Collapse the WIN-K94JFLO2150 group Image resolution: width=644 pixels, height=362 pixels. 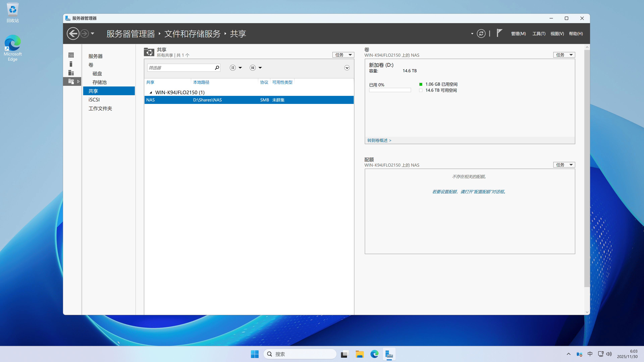[151, 93]
